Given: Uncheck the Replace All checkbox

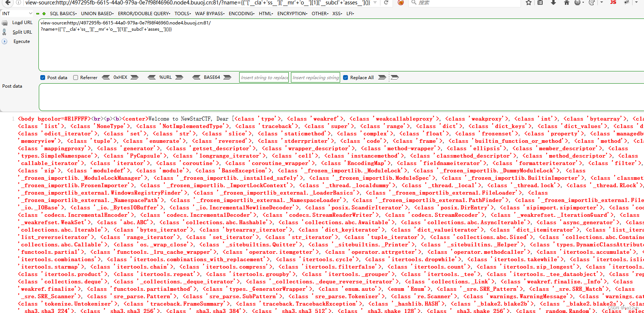Looking at the screenshot, I should click(x=346, y=78).
